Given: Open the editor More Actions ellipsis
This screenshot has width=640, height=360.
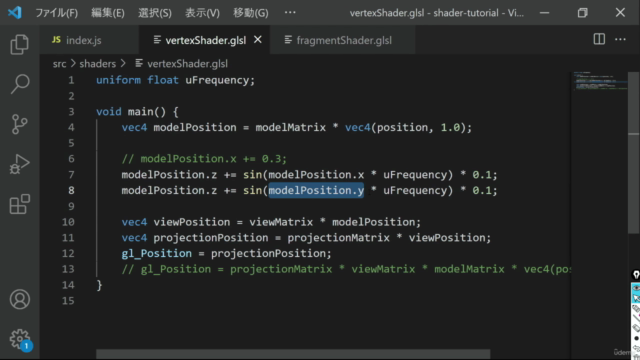Looking at the screenshot, I should [x=620, y=39].
